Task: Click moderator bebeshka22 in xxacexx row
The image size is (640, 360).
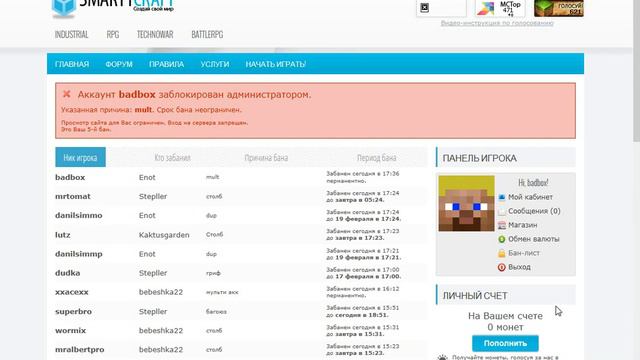Action: coord(161,292)
